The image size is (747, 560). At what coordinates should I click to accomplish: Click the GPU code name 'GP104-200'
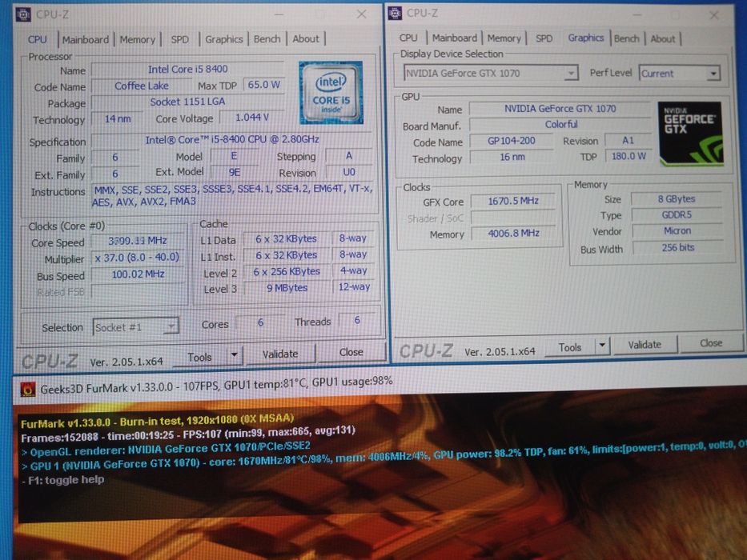512,141
